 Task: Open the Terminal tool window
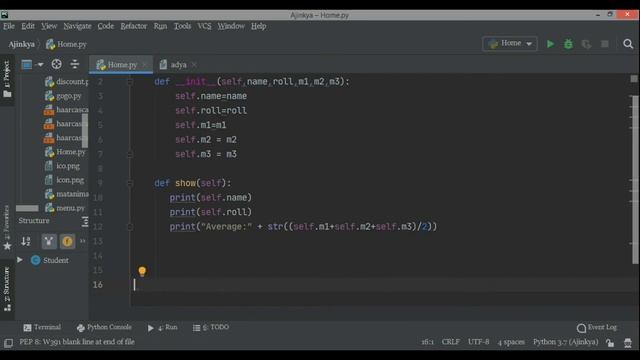point(42,327)
